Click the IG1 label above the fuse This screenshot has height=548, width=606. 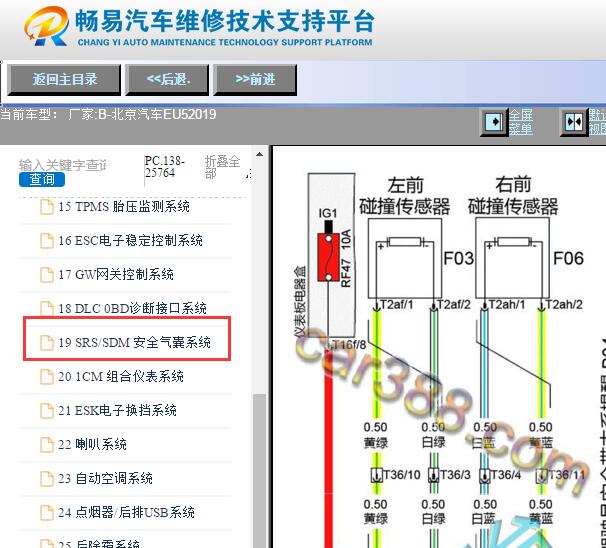[328, 213]
